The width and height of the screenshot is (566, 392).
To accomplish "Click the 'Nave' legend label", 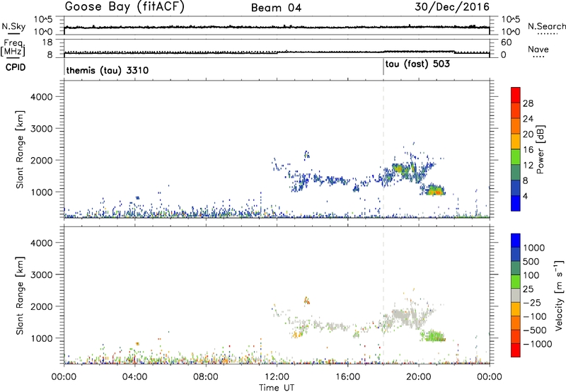I will point(538,49).
